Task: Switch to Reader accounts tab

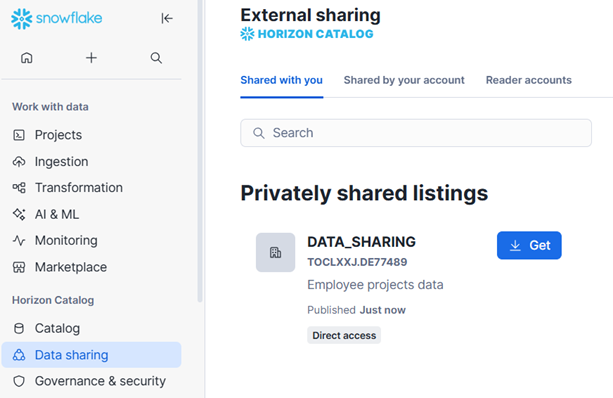Action: pyautogui.click(x=529, y=80)
